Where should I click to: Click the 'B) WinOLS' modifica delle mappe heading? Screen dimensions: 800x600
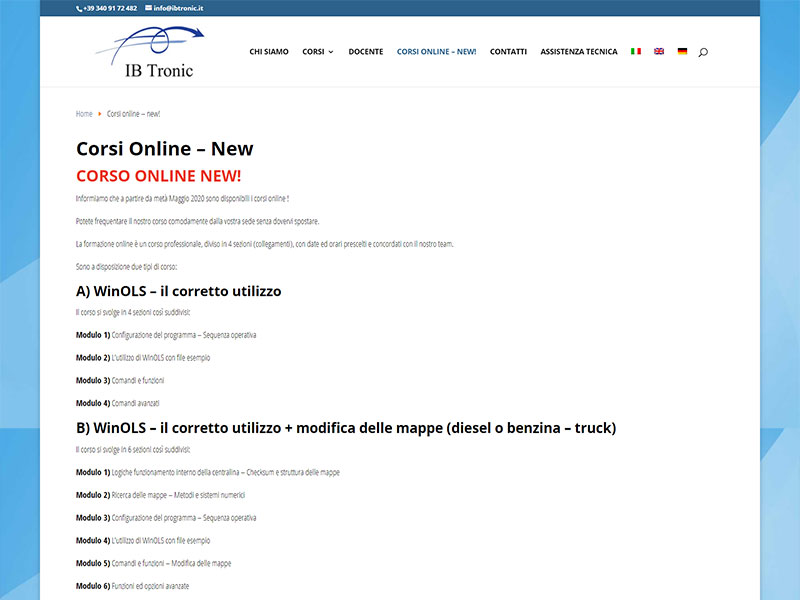346,428
